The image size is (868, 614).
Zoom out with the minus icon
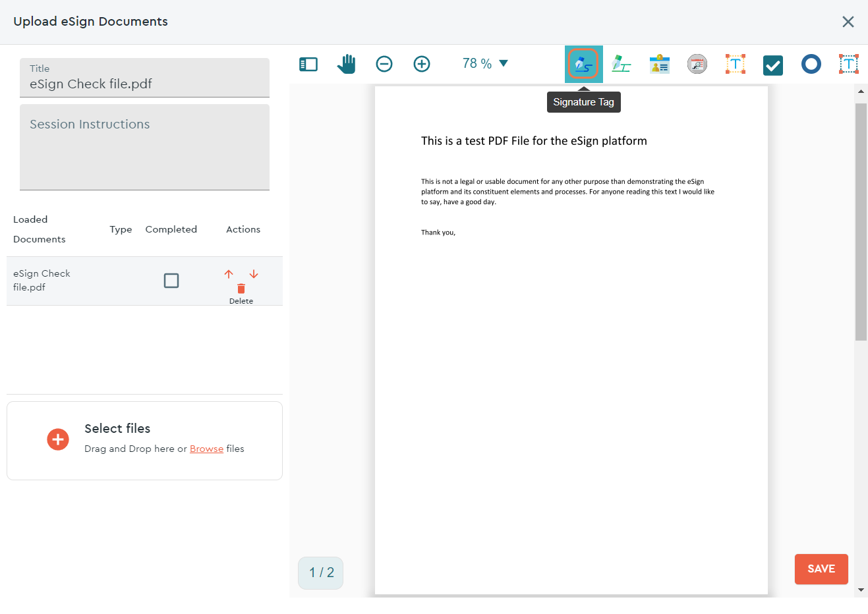[384, 64]
